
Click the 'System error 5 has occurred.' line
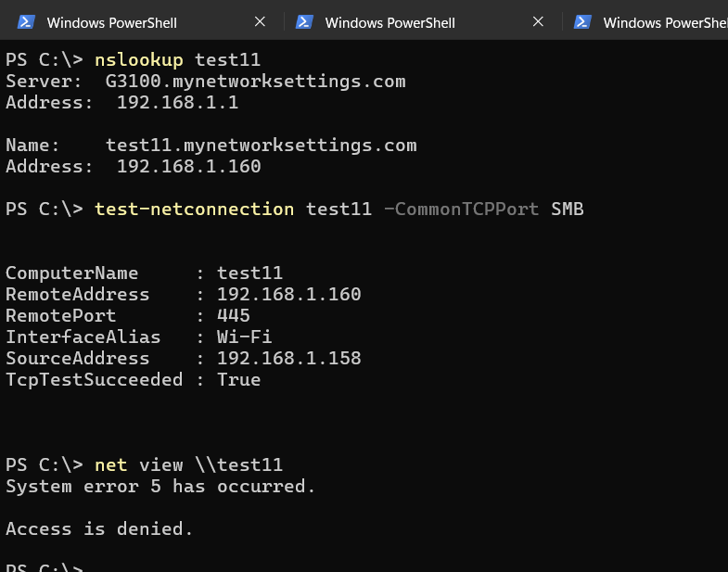[160, 487]
